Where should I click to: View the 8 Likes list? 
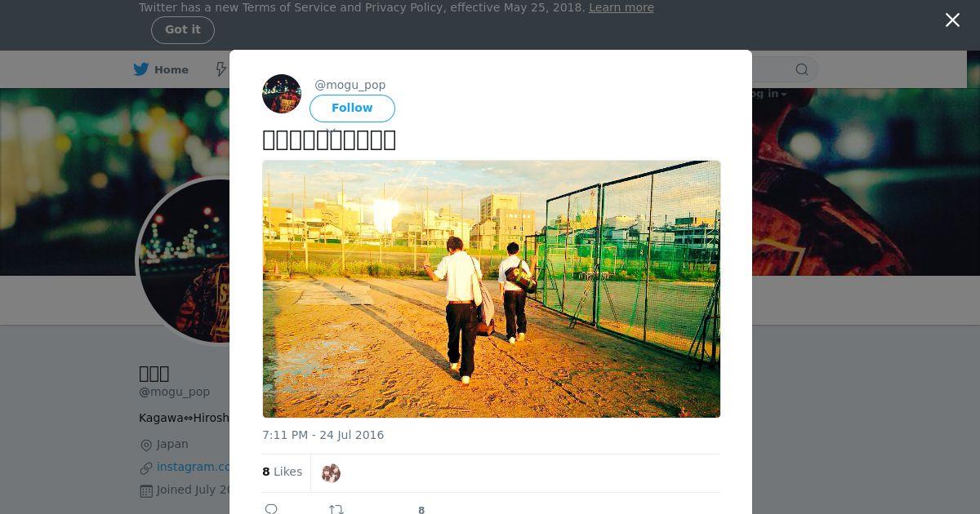pos(283,472)
